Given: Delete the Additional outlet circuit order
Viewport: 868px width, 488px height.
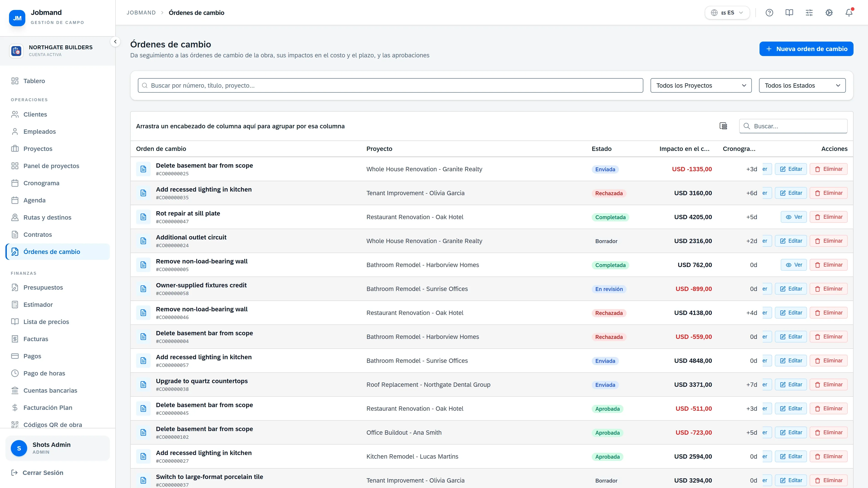Looking at the screenshot, I should (829, 241).
